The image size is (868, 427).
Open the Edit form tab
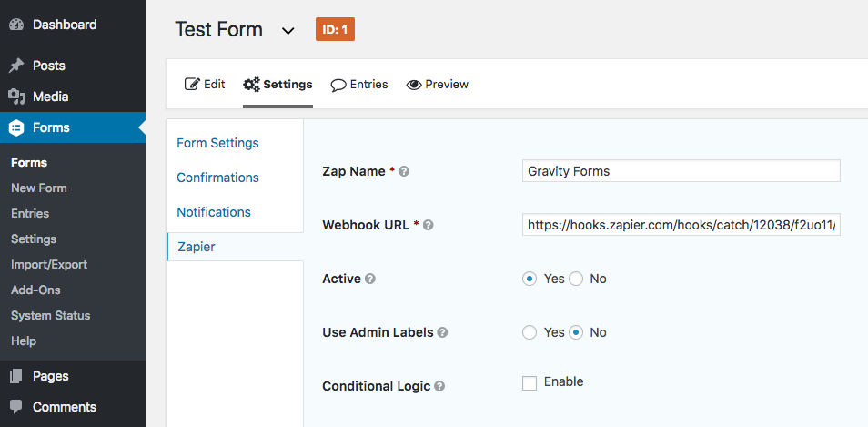[205, 85]
